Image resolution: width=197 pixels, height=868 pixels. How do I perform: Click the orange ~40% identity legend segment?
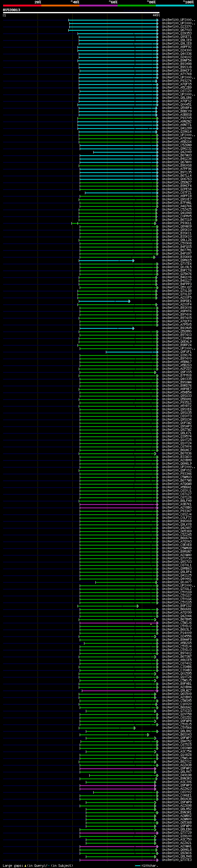tap(60, 6)
